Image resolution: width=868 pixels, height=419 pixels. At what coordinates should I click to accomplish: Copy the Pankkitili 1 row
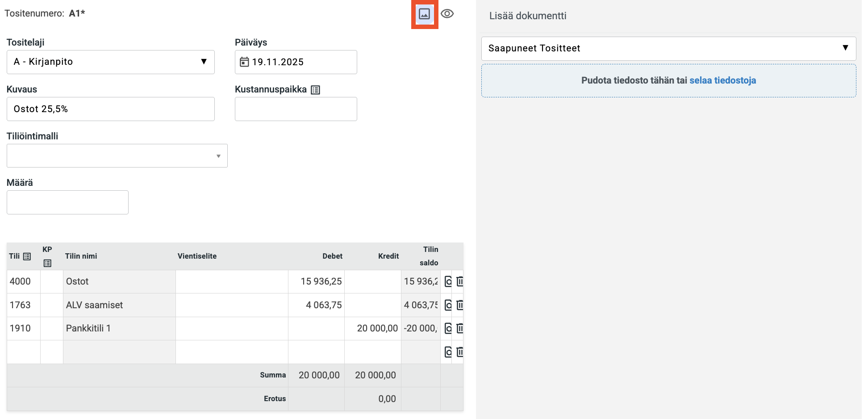448,328
